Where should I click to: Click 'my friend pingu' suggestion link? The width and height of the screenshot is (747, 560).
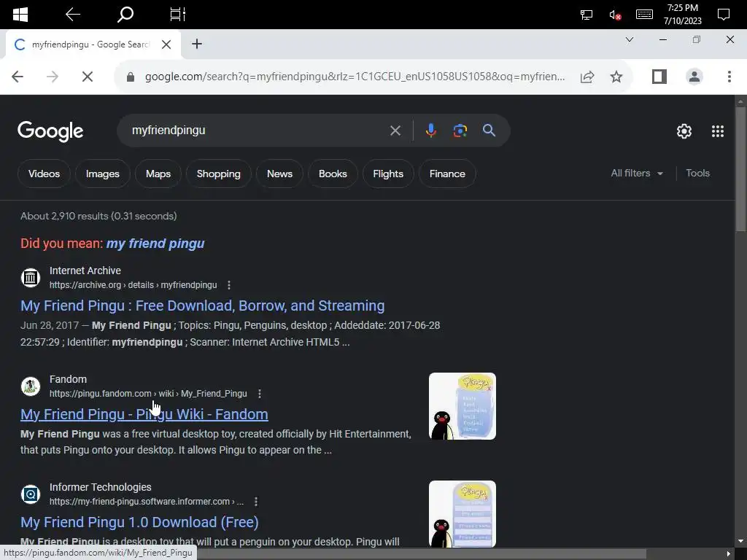coord(155,244)
